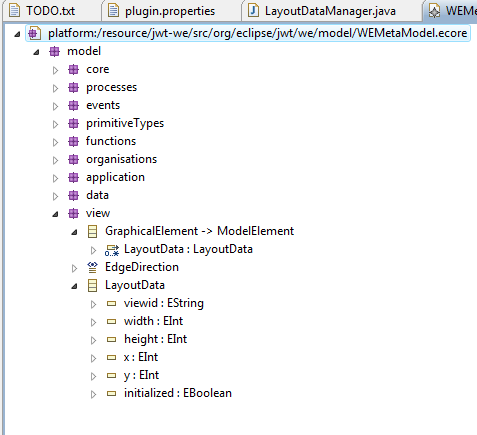Click the package icon next to primitiveTypes
This screenshot has height=435, width=477.
tap(73, 123)
